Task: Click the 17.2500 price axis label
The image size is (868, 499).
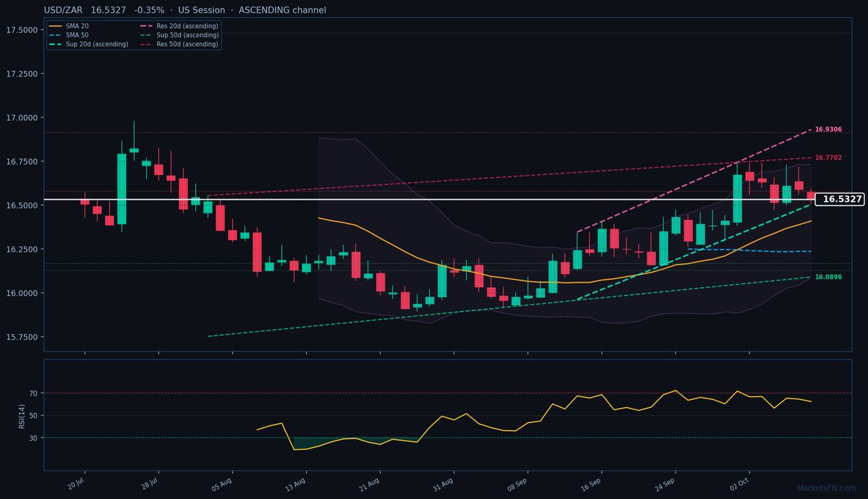Action: pyautogui.click(x=22, y=74)
